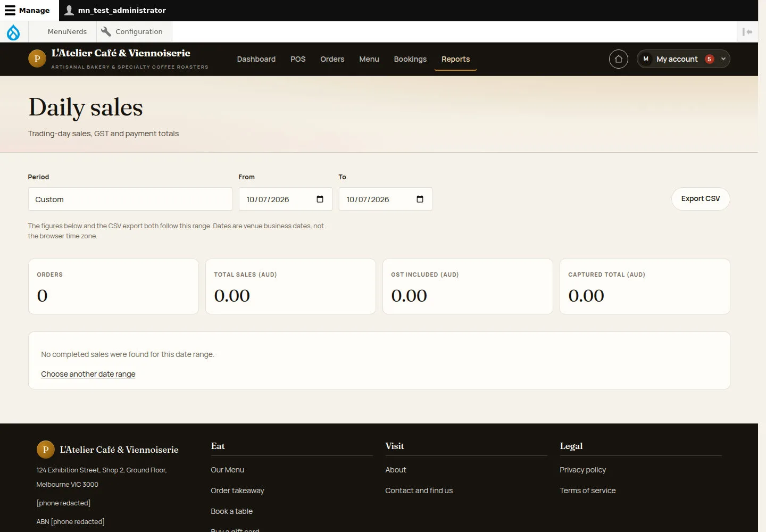Viewport: 766px width, 532px height.
Task: Click the red 5 notifications badge
Action: click(709, 59)
